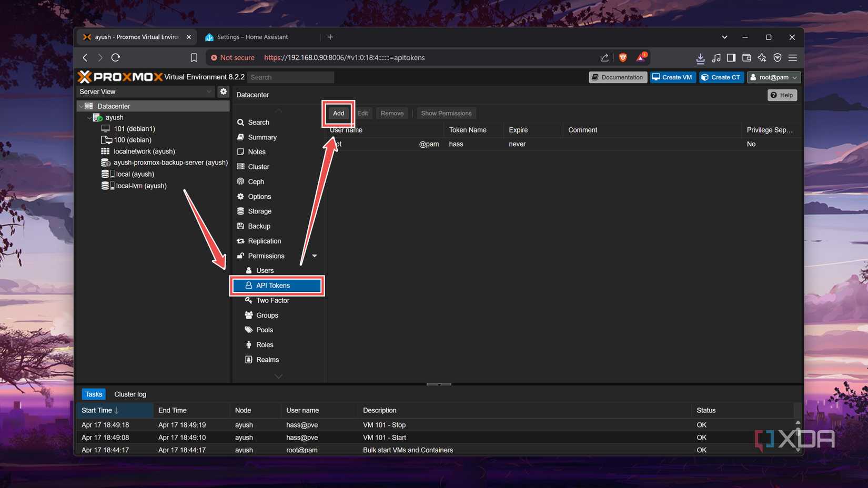This screenshot has width=868, height=488.
Task: Open the Notes panel
Action: 257,151
